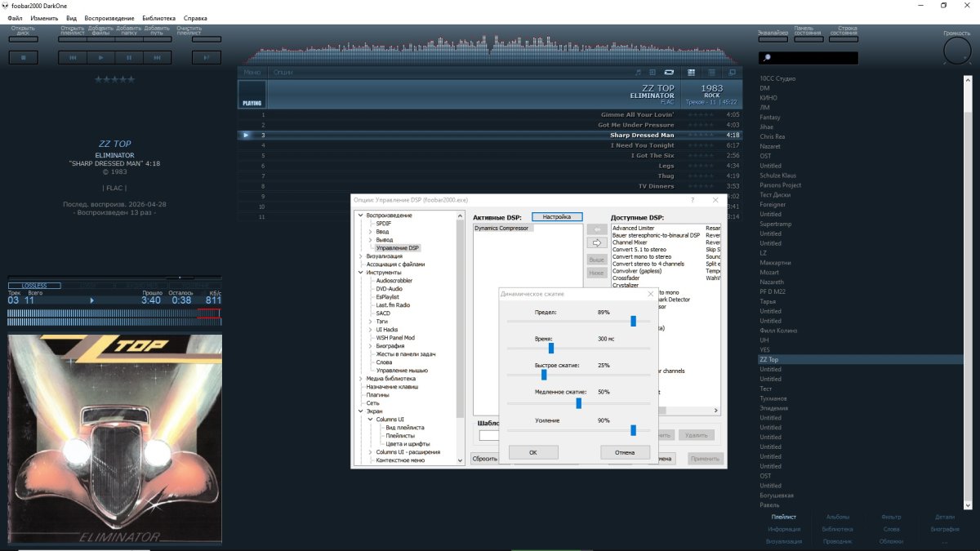Click the magnifier search icon

tap(766, 58)
